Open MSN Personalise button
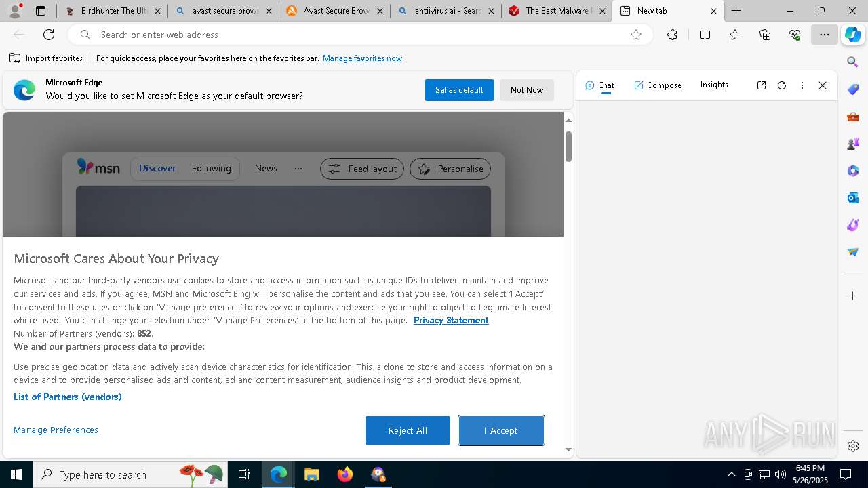 [x=450, y=169]
